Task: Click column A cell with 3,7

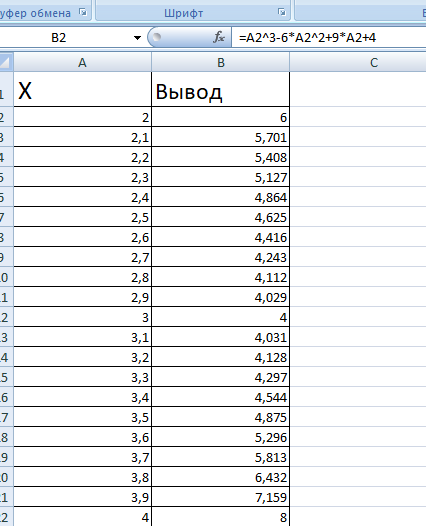Action: pos(83,457)
